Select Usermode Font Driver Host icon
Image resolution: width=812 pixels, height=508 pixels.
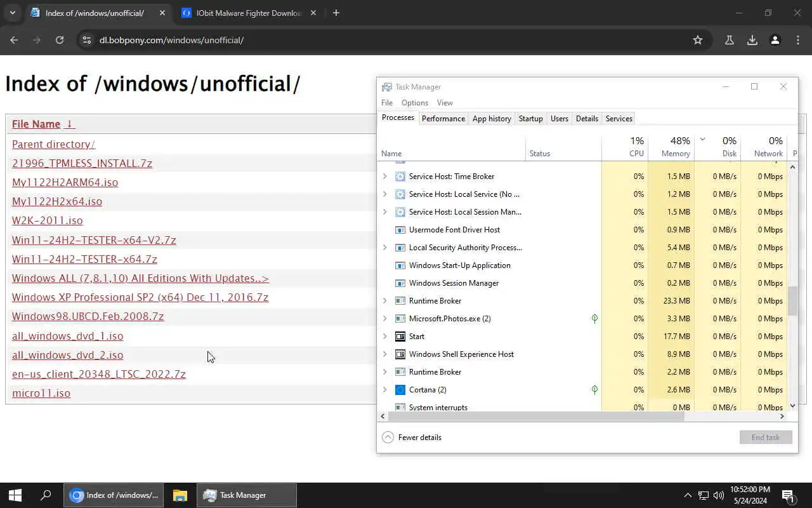coord(400,230)
